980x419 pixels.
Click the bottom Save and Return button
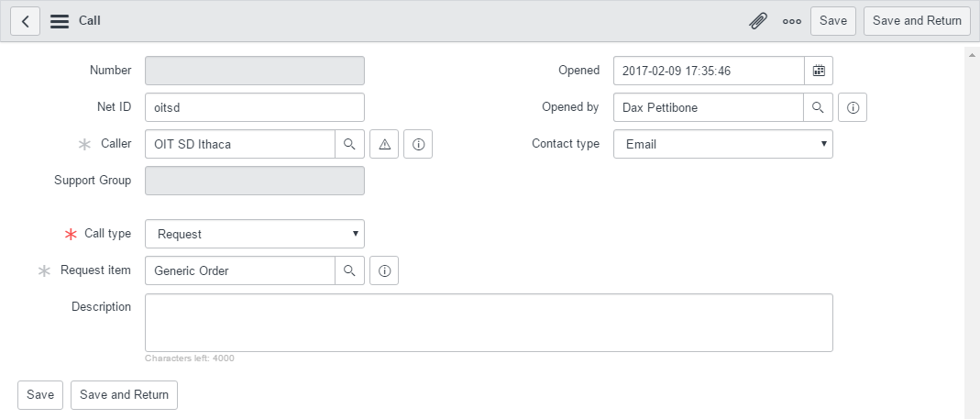(124, 394)
